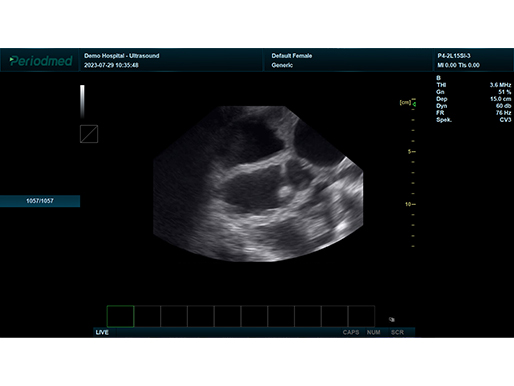Click the Periodmed logo
The image size is (514, 386).
click(x=41, y=61)
